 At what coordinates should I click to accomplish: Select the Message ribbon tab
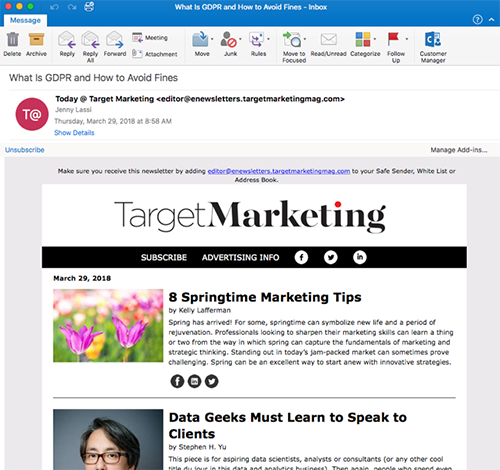coord(25,20)
